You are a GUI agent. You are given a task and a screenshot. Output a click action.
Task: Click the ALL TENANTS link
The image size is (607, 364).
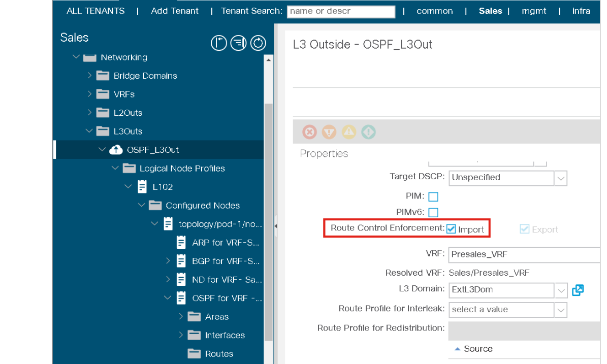pos(95,11)
